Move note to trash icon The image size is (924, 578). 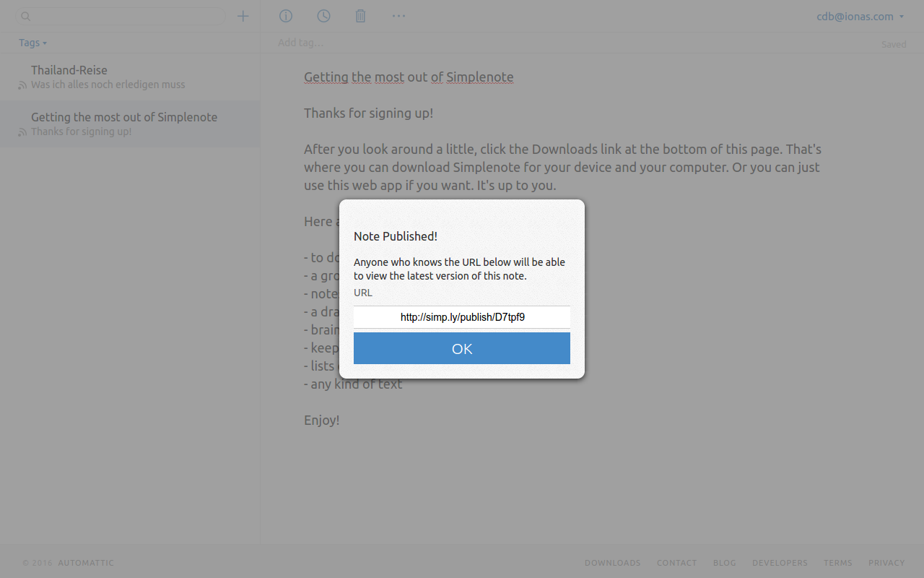coord(361,16)
